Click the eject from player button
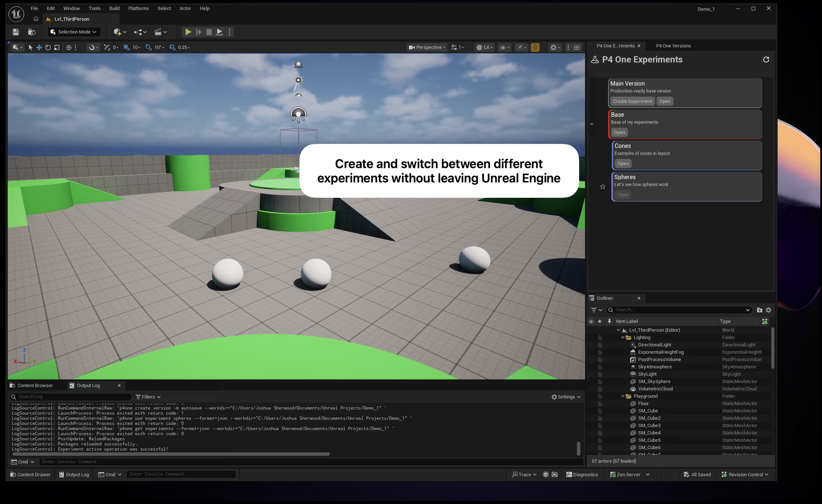This screenshot has height=504, width=822. (219, 32)
